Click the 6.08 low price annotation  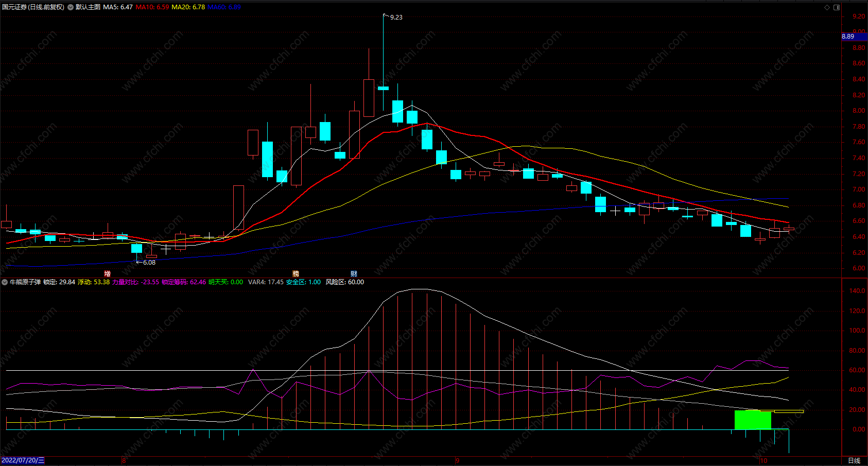coord(149,263)
